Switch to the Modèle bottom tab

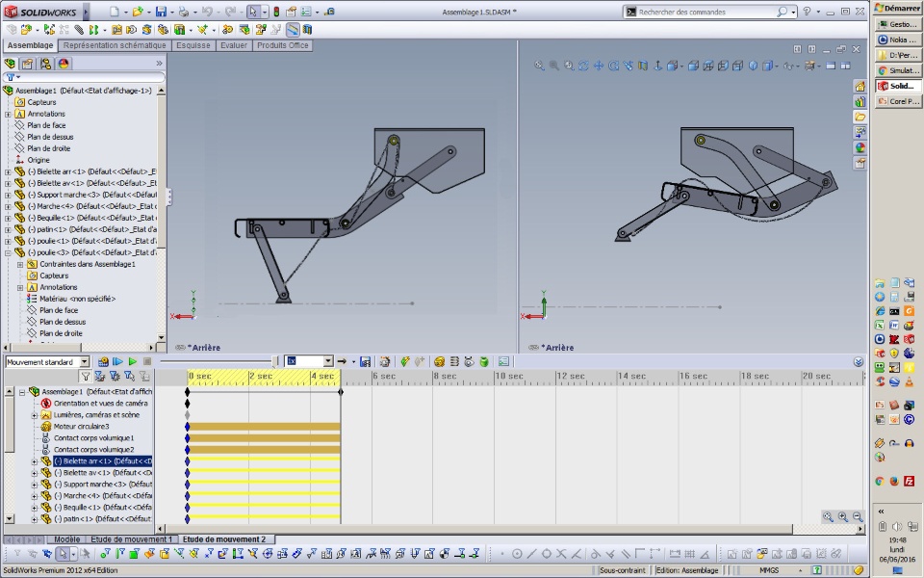(66, 539)
